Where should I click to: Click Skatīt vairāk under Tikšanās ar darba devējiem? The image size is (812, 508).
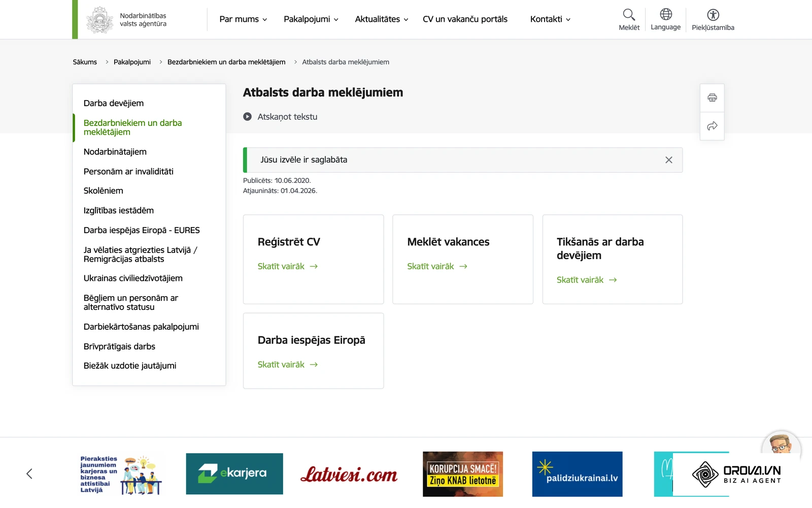pyautogui.click(x=587, y=280)
